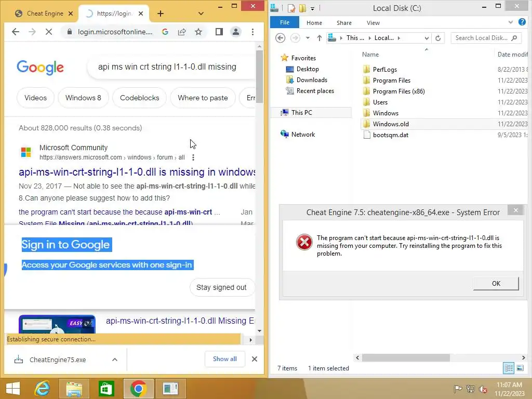Open recent locations dropdown in Explorer
The height and width of the screenshot is (399, 532).
pyautogui.click(x=308, y=38)
